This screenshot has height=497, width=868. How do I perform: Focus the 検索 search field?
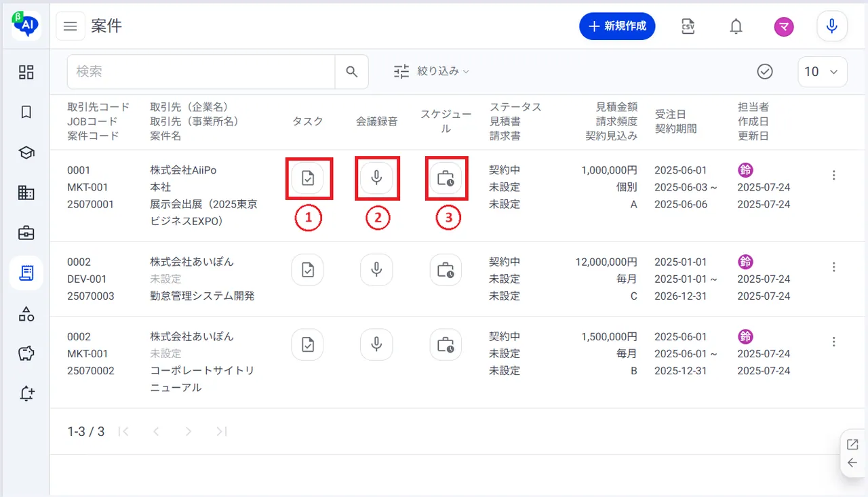[x=201, y=72]
